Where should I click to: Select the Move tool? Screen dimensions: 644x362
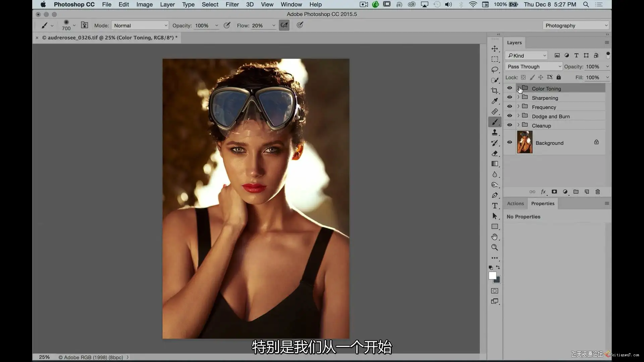click(494, 49)
